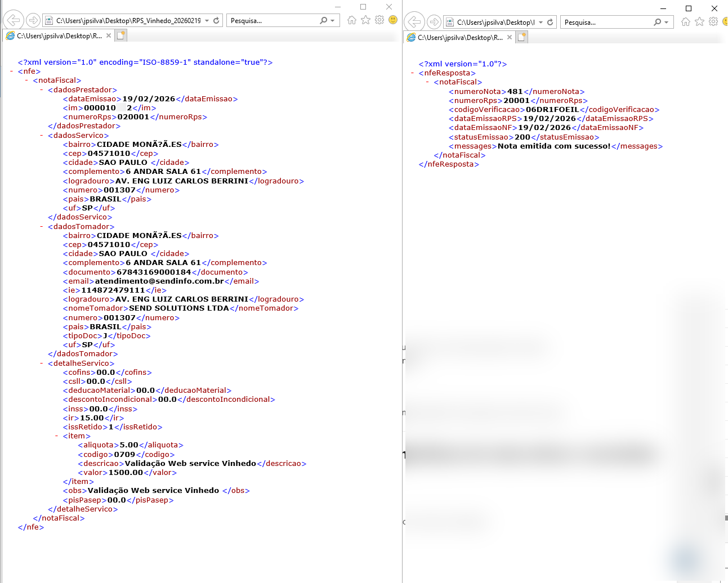Go back in the nfeResposta window
The image size is (728, 583).
coord(414,22)
